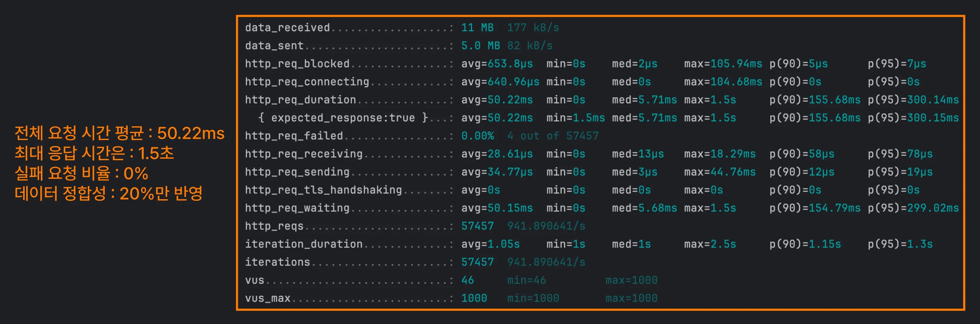Viewport: 980px width, 324px height.
Task: Click the orange text '전체 요청 시간 평균 : 50.22ms'
Action: [x=120, y=133]
